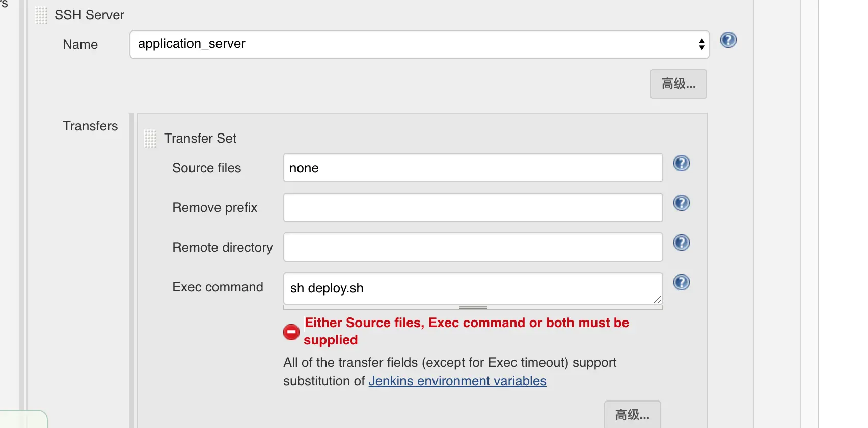Viewport: 868px width, 428px height.
Task: Show help for Exec command field
Action: (681, 282)
